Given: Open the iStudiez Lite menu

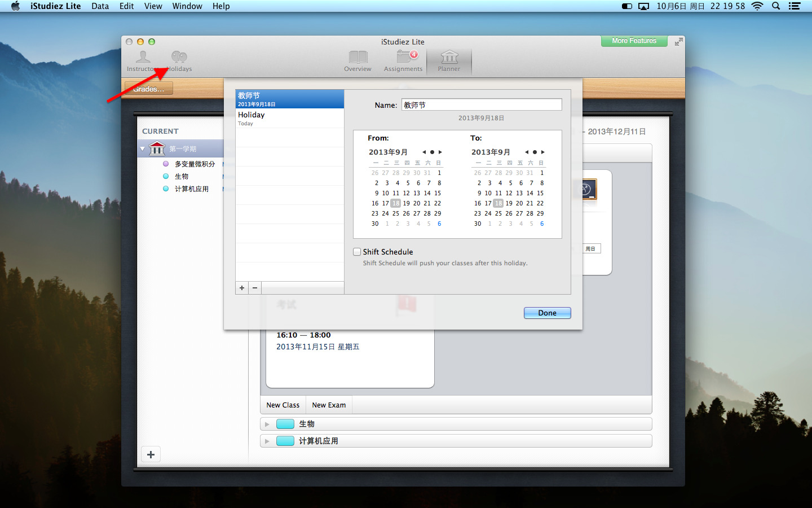Looking at the screenshot, I should [x=56, y=6].
